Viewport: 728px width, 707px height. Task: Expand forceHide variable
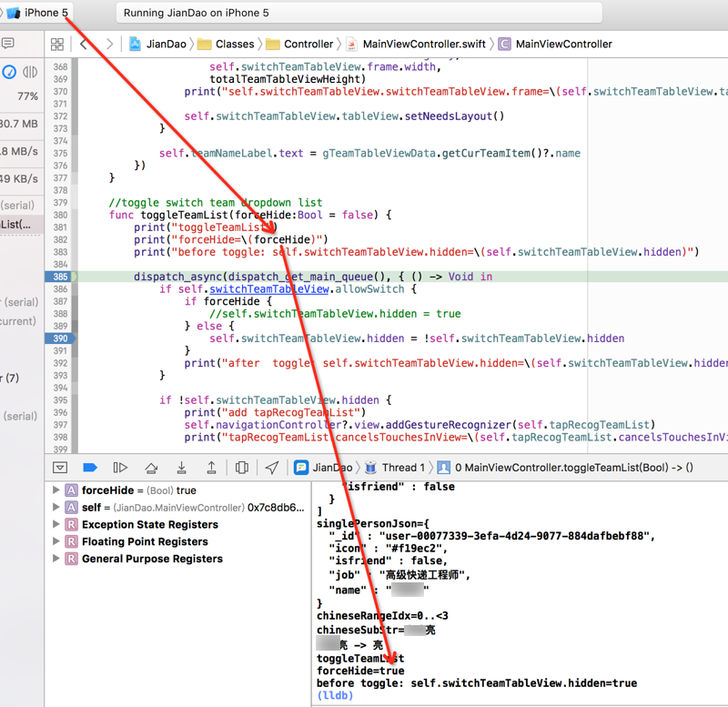[x=56, y=490]
